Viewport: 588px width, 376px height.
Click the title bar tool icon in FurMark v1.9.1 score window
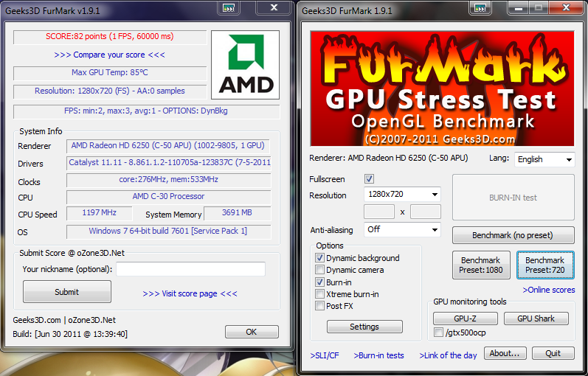tap(229, 7)
